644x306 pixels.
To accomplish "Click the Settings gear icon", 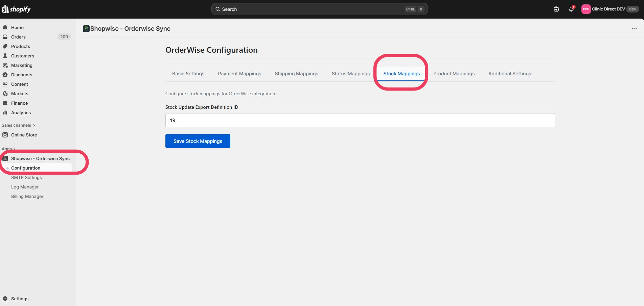I will [x=5, y=299].
